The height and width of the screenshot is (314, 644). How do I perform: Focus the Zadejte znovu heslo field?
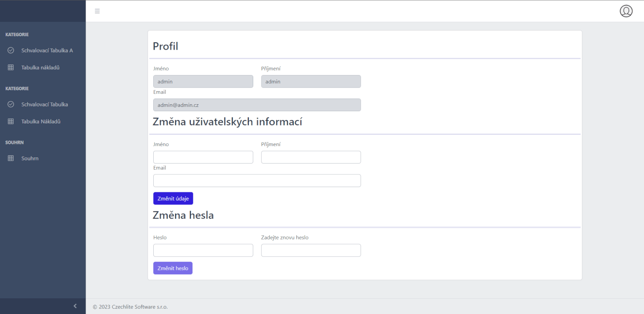click(x=311, y=250)
